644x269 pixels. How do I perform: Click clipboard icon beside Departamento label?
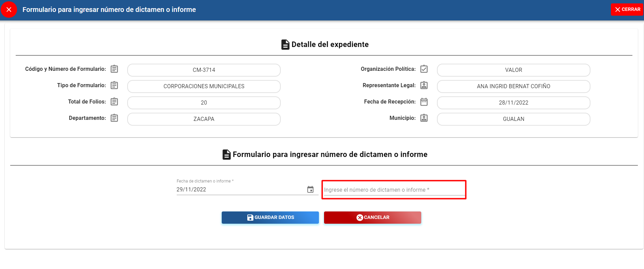point(114,118)
